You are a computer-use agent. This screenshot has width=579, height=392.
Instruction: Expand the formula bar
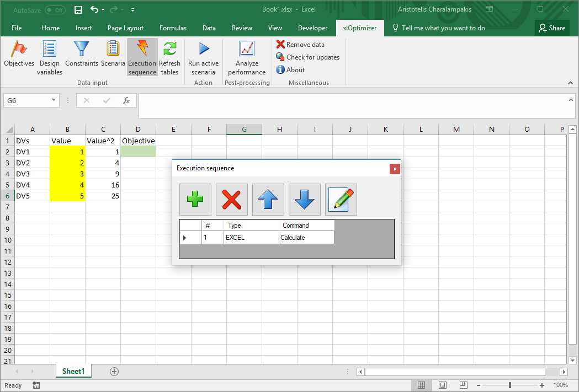click(x=571, y=99)
